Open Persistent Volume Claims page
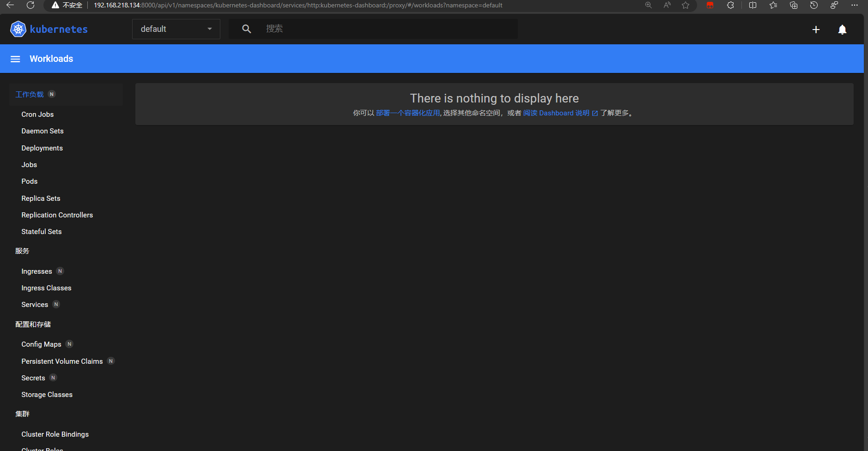 coord(62,361)
